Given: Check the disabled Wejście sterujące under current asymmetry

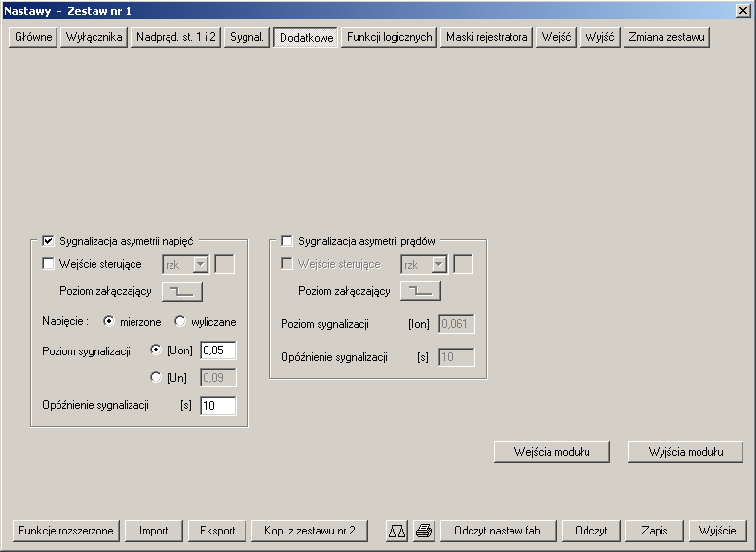Looking at the screenshot, I should click(x=286, y=264).
